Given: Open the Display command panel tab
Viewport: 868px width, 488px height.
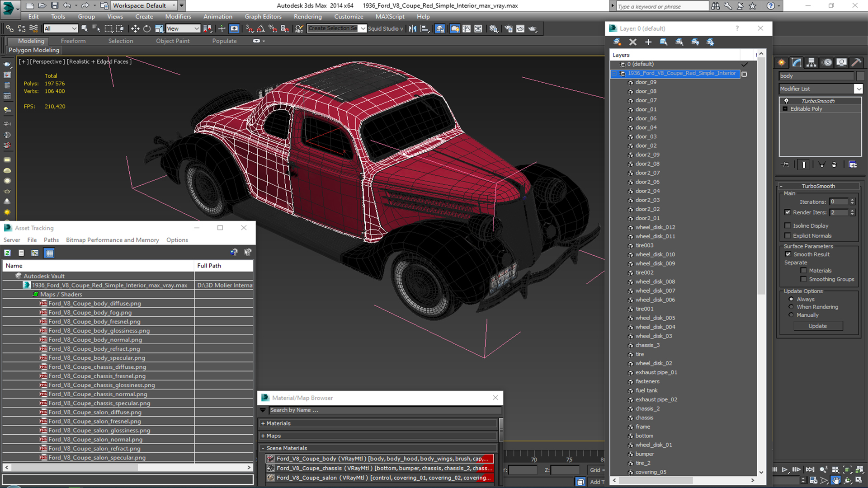Looking at the screenshot, I should point(841,62).
